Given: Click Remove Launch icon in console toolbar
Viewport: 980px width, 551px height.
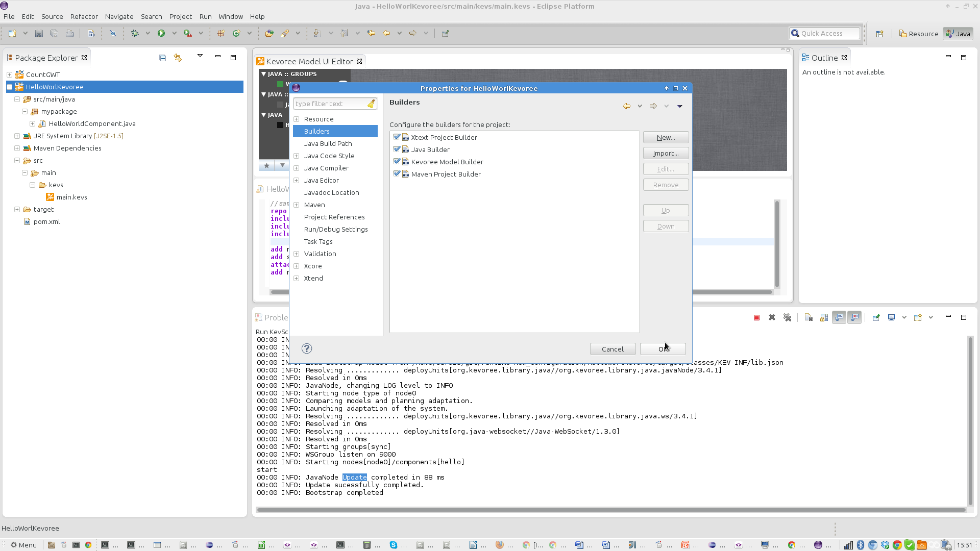Looking at the screenshot, I should pyautogui.click(x=772, y=317).
